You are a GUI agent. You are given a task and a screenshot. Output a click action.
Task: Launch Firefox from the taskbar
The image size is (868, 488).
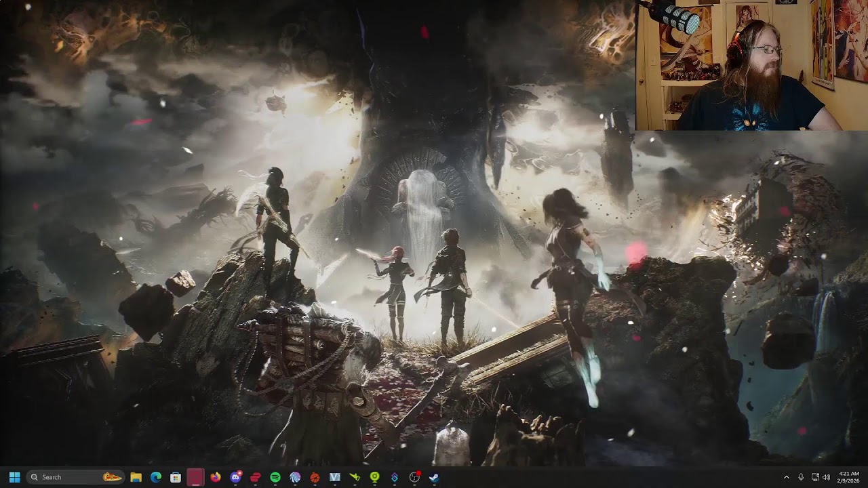click(x=216, y=477)
